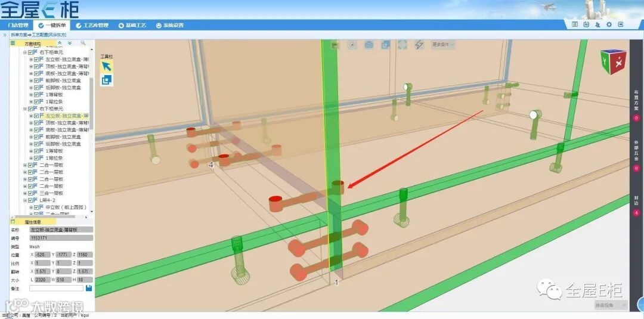The height and width of the screenshot is (319, 644).
Task: Collapse the first 右下柜单元 tree node
Action: (25, 52)
